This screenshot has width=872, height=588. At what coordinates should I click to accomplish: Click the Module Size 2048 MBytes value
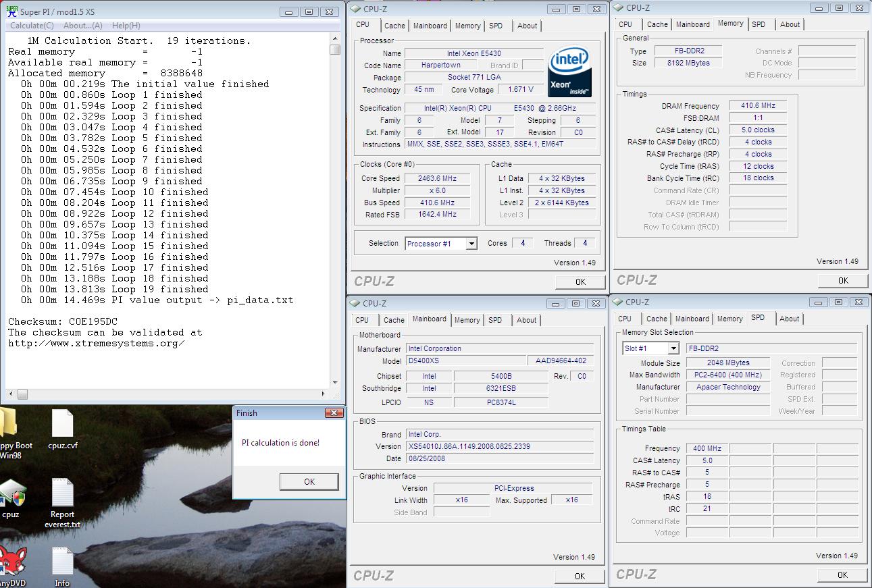pos(728,363)
